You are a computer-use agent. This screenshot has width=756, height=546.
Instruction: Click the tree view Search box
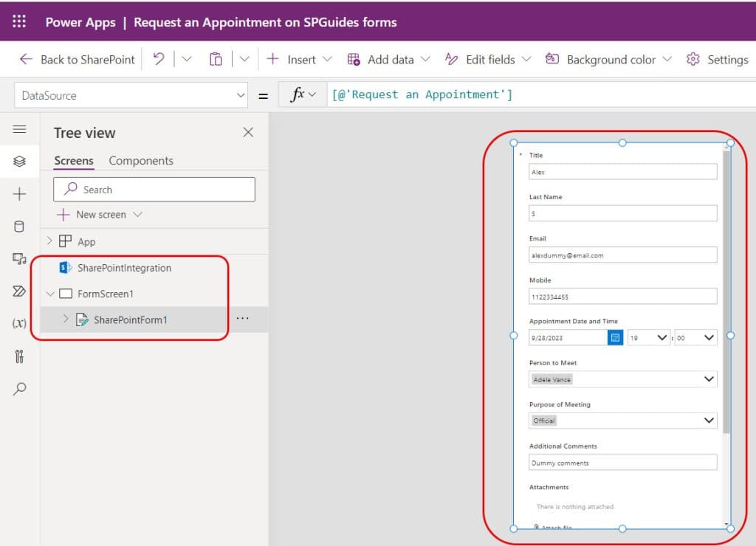click(x=154, y=190)
